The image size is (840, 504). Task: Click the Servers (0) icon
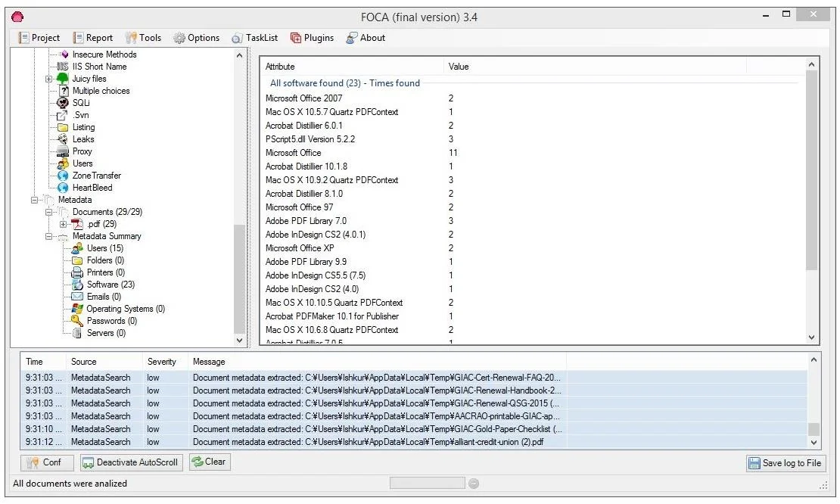coord(77,333)
